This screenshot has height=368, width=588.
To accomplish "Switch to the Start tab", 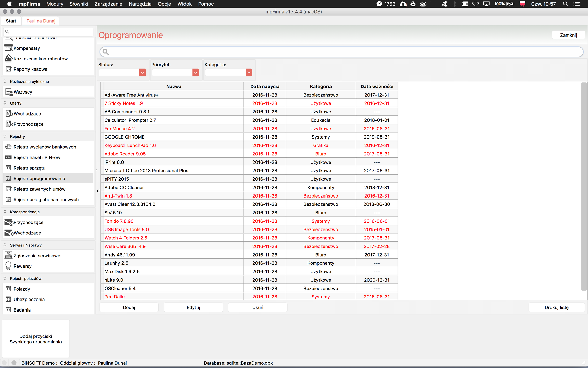I will click(11, 21).
